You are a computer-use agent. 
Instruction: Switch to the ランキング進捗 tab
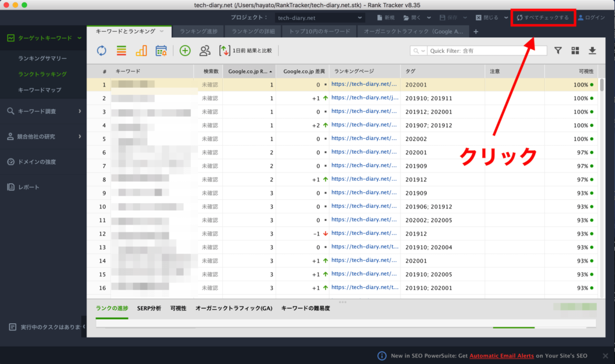click(198, 31)
